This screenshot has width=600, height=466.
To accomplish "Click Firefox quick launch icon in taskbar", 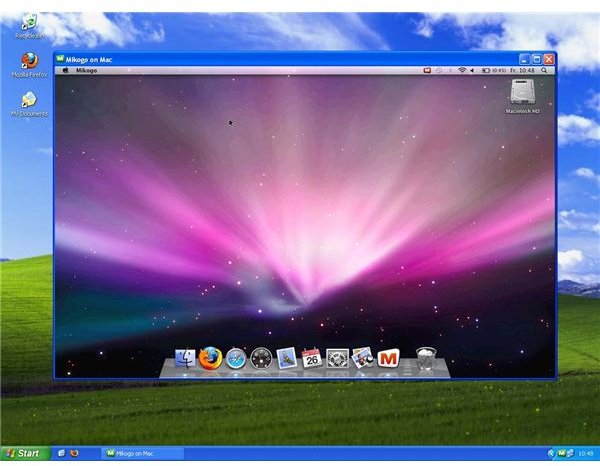I will coord(74,453).
